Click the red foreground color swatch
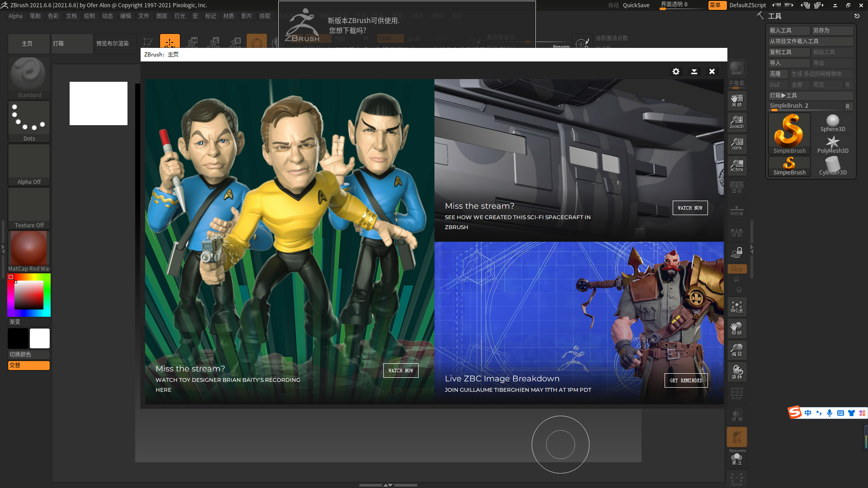Image resolution: width=868 pixels, height=488 pixels. pos(11,277)
